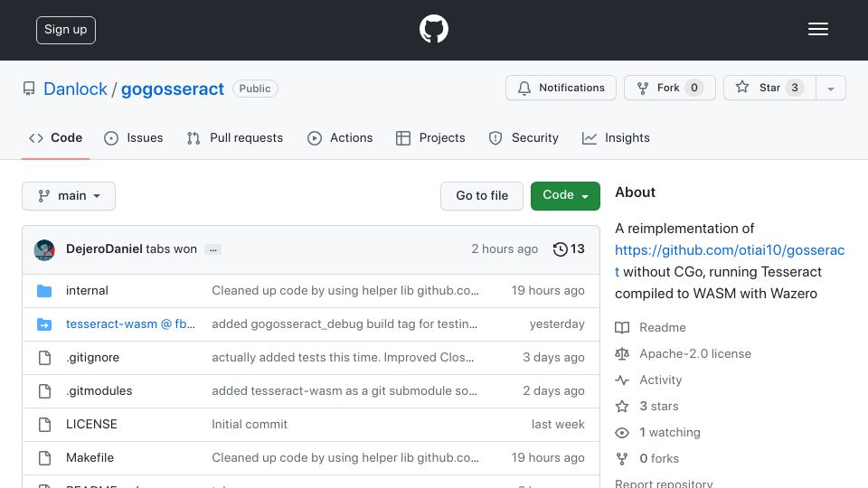Open the 'added tesseract-wasm as a git submodule' commit

point(344,390)
